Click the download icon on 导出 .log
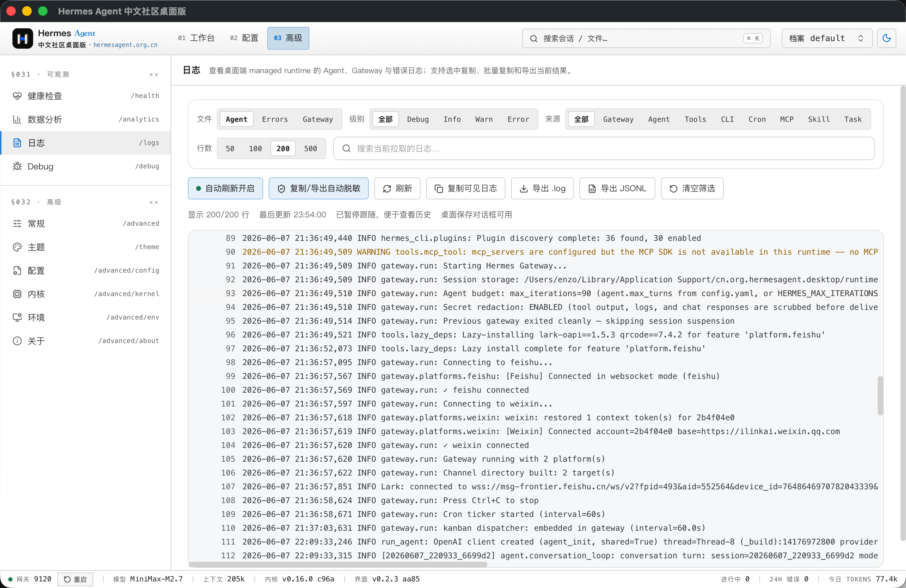Viewport: 906px width, 588px height. [523, 189]
